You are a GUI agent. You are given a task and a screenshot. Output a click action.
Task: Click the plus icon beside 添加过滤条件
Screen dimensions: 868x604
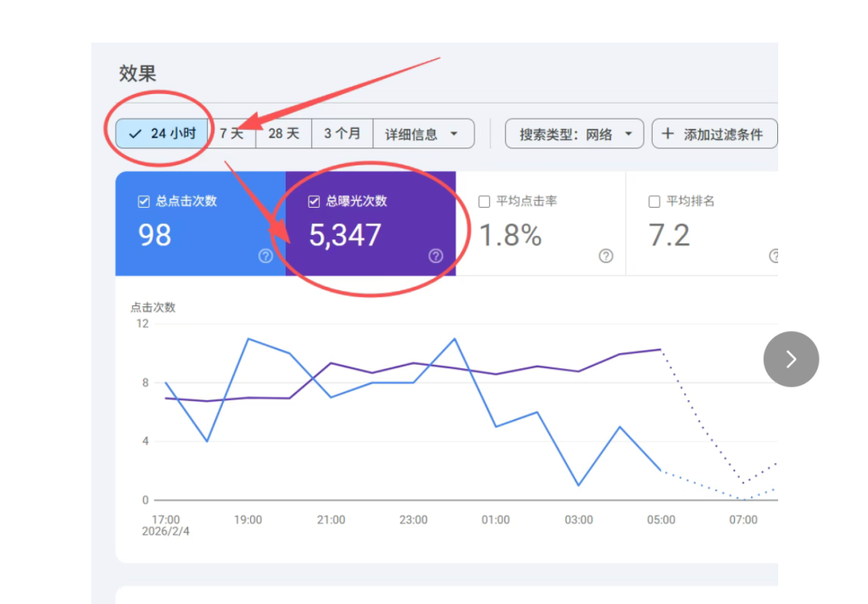pyautogui.click(x=668, y=134)
